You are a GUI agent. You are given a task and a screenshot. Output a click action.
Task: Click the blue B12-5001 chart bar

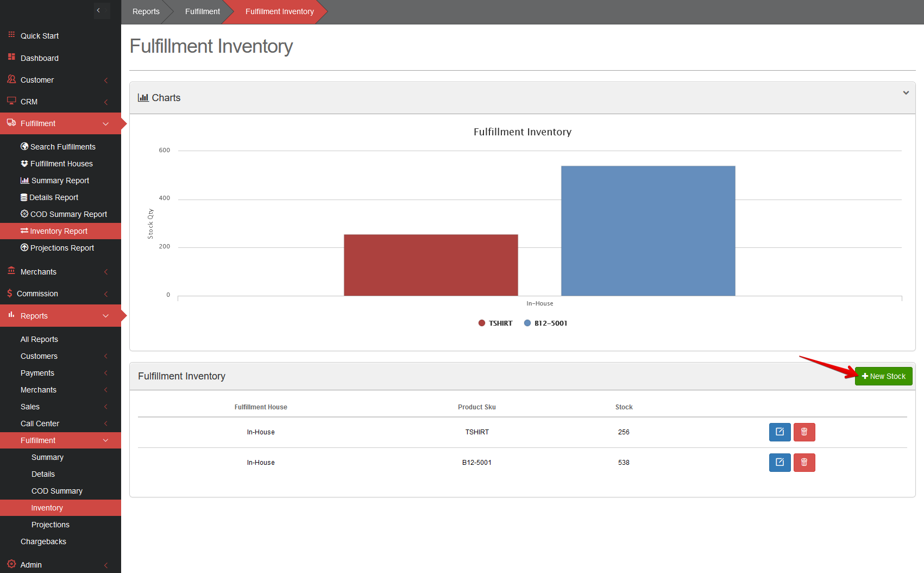tap(648, 231)
